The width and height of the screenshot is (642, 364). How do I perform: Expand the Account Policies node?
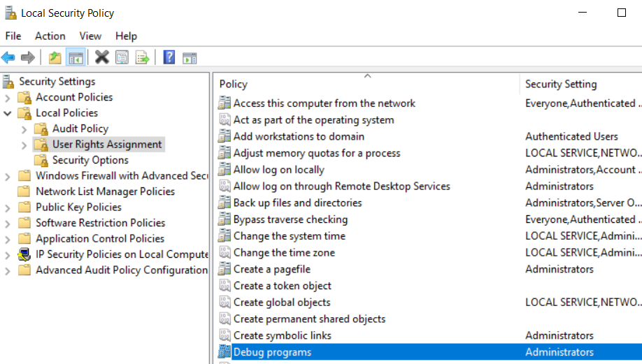pyautogui.click(x=8, y=97)
